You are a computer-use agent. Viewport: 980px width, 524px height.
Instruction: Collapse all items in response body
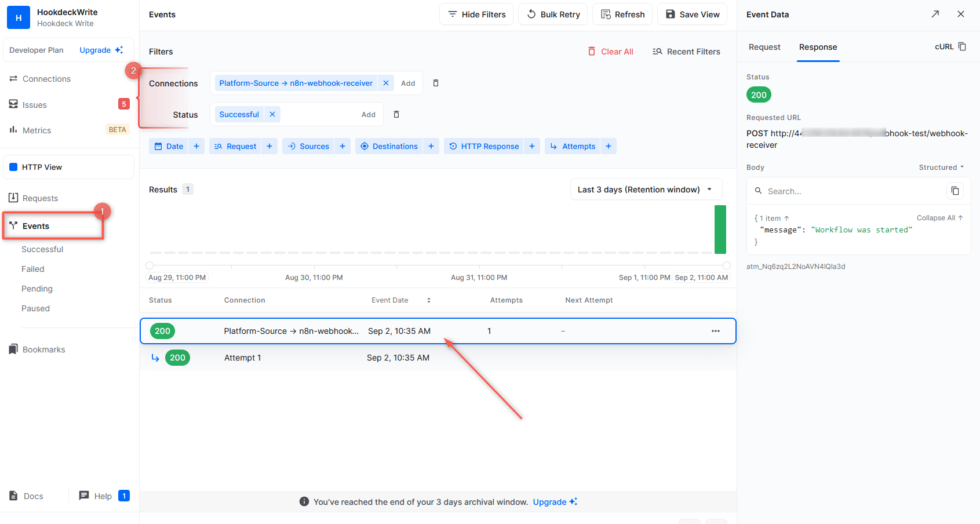[x=939, y=218]
